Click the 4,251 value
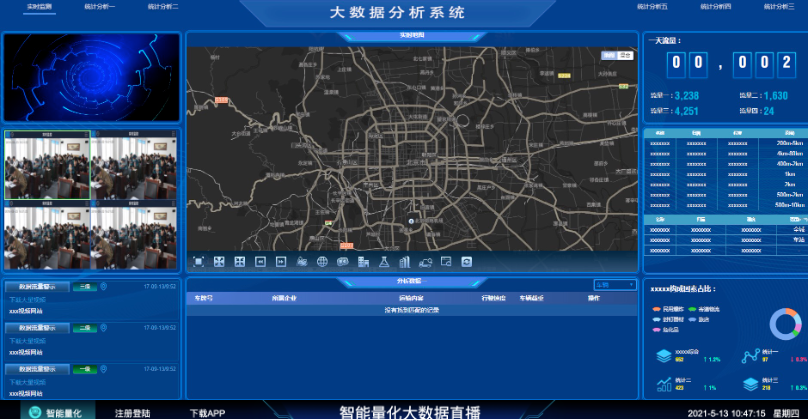The height and width of the screenshot is (419, 808). 686,111
